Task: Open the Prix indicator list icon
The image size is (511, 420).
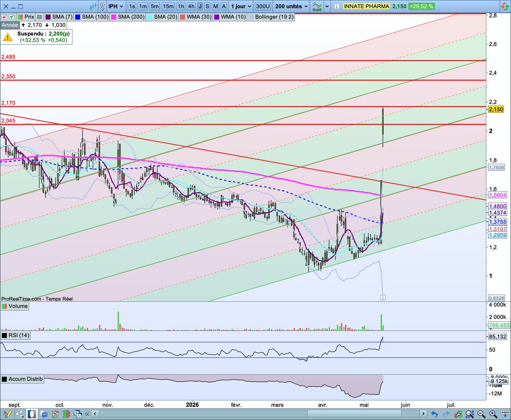Action: [40, 17]
